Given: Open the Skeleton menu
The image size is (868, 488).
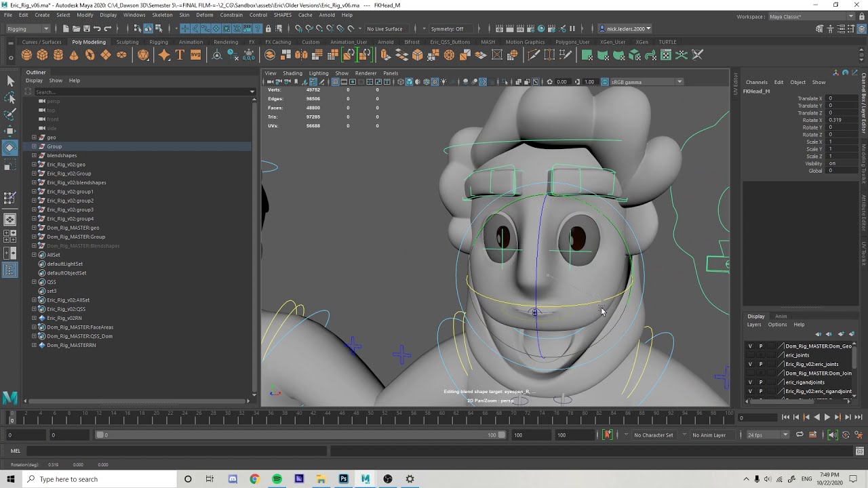Looking at the screenshot, I should (162, 15).
